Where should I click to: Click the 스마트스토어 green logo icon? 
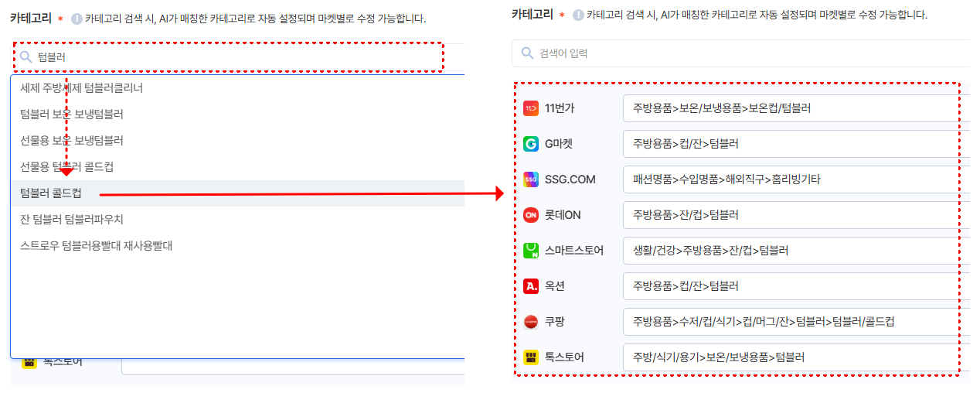pyautogui.click(x=531, y=250)
